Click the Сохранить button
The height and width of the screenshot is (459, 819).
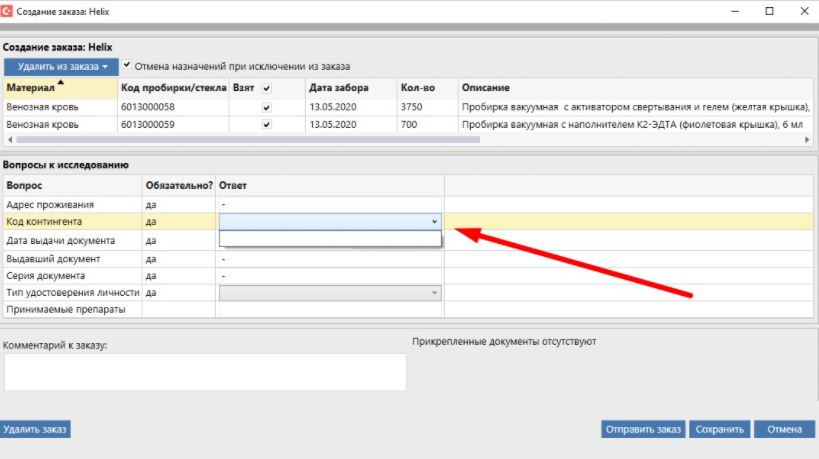[x=719, y=429]
